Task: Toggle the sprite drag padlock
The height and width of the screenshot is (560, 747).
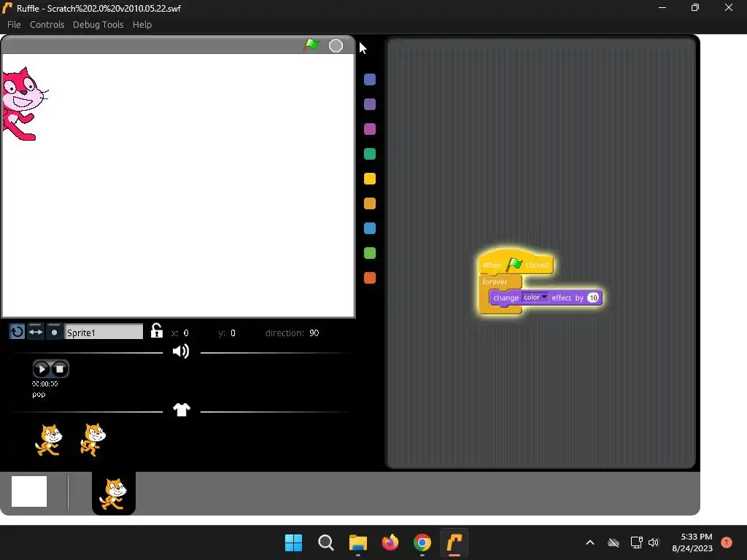Action: [x=157, y=330]
